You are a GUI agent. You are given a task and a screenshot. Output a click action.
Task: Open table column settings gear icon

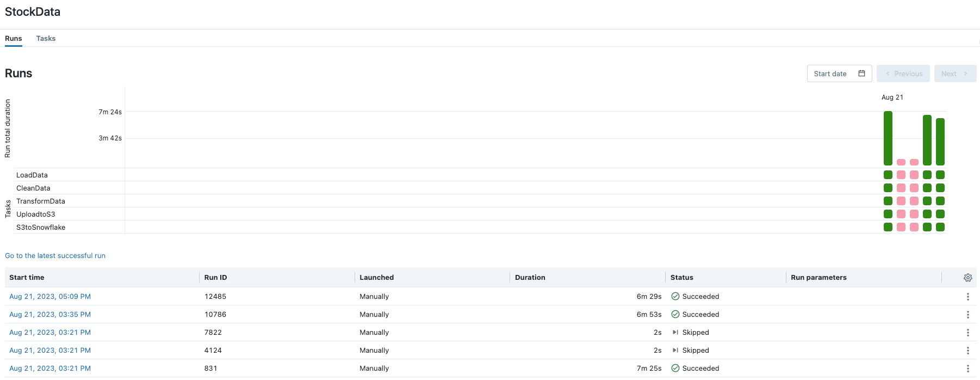[x=967, y=278]
